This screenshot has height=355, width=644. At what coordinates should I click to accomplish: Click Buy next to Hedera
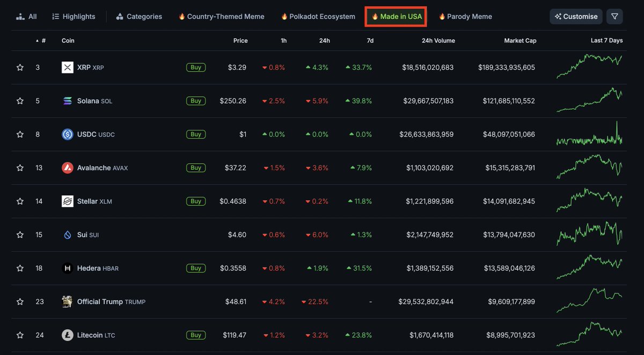pos(196,268)
